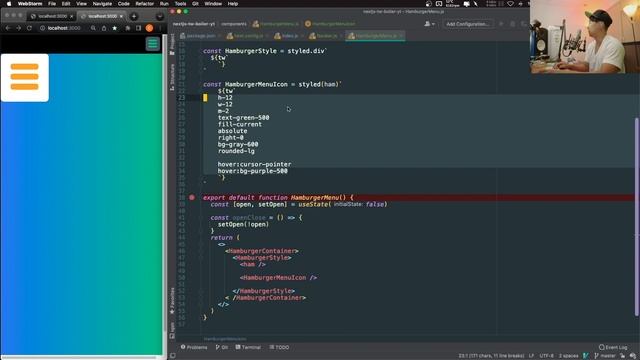This screenshot has width=640, height=360.
Task: Click the localhost:3000 address bar
Action: click(x=63, y=28)
